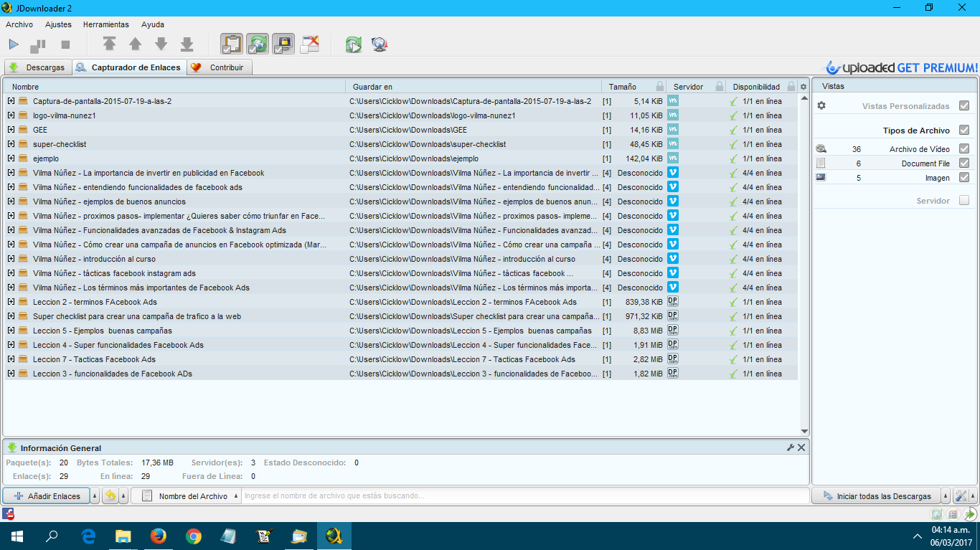Image resolution: width=980 pixels, height=550 pixels.
Task: Click green availability check on ejemplo row
Action: (733, 158)
